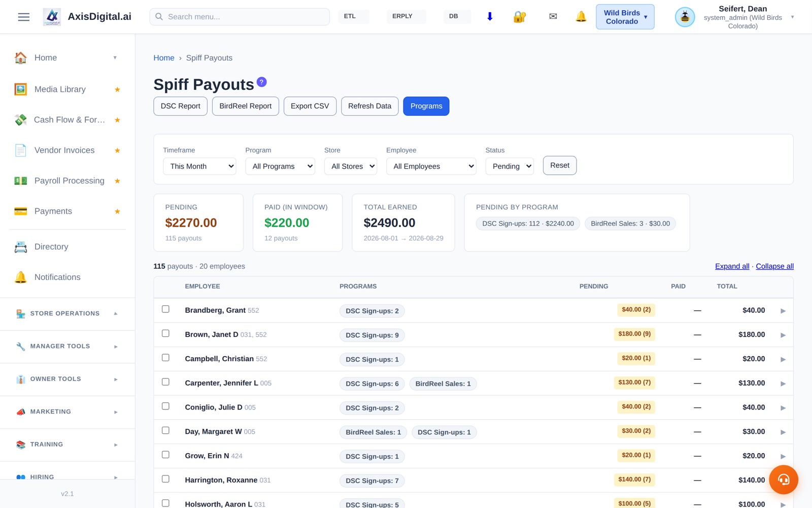Click the AxisDigital.ai logo

(x=52, y=17)
